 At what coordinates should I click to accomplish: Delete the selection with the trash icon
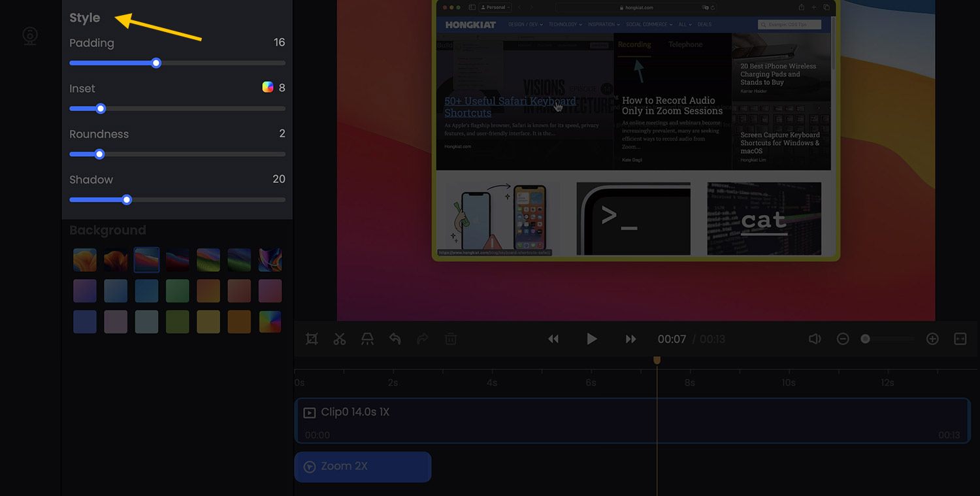pyautogui.click(x=451, y=339)
